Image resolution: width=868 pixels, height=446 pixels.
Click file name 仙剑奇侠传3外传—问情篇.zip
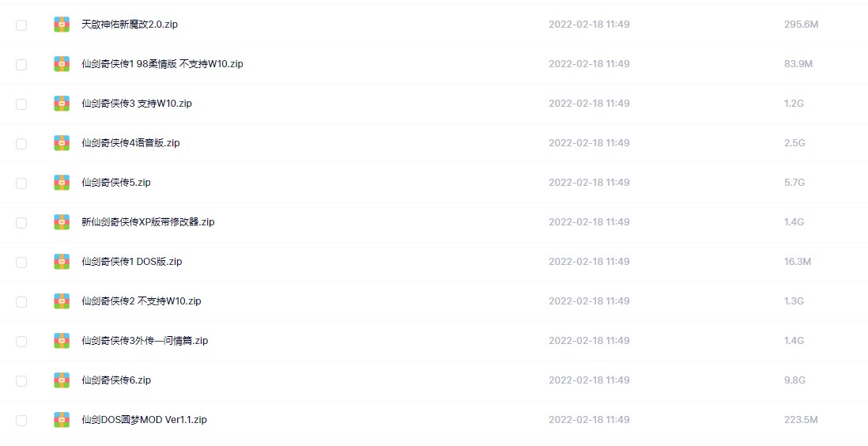tap(145, 341)
